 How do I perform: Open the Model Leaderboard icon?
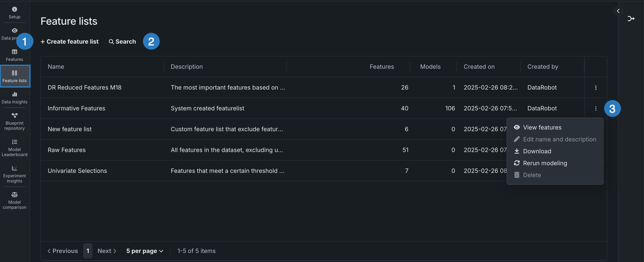coord(14,142)
